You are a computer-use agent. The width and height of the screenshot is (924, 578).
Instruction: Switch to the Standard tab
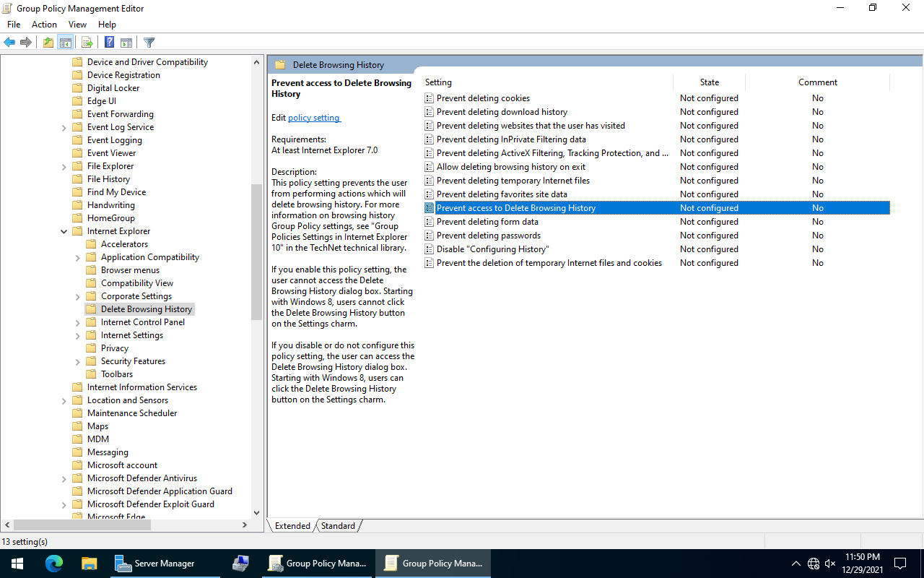click(337, 525)
